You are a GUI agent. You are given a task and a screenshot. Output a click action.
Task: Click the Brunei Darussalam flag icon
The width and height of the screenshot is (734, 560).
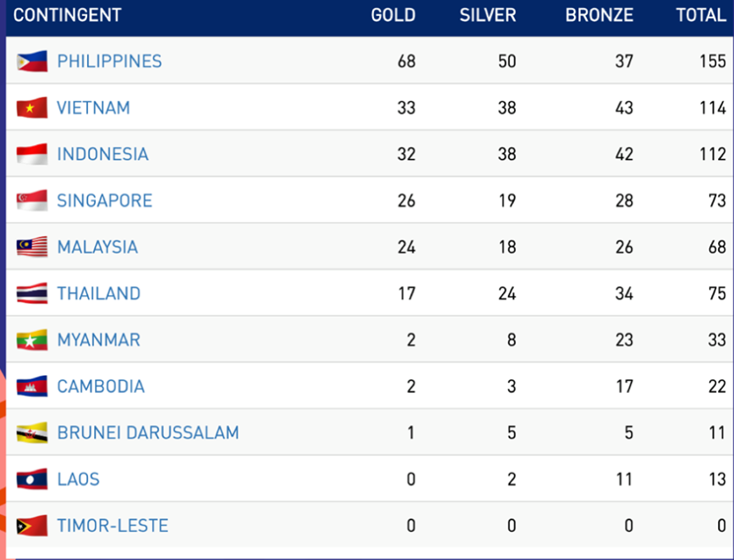click(33, 433)
